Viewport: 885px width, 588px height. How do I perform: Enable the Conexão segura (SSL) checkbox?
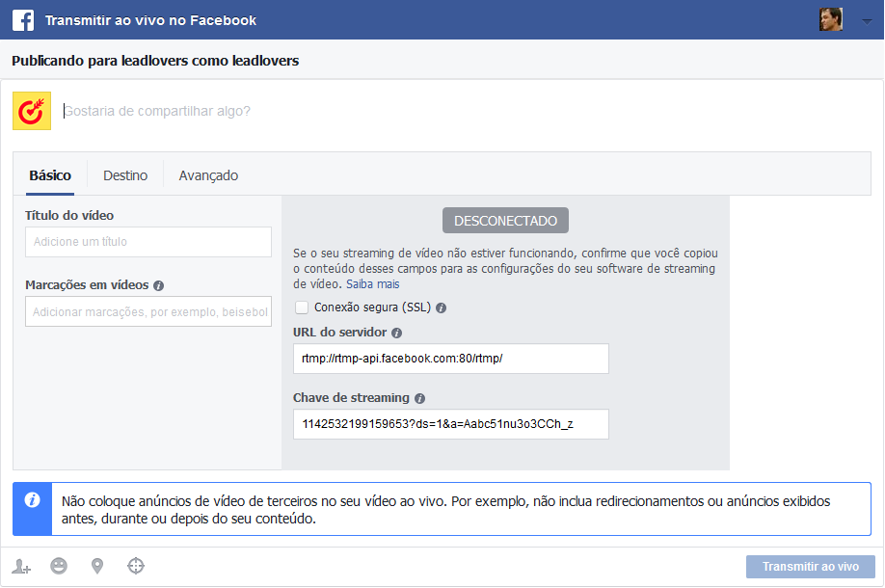[x=302, y=307]
